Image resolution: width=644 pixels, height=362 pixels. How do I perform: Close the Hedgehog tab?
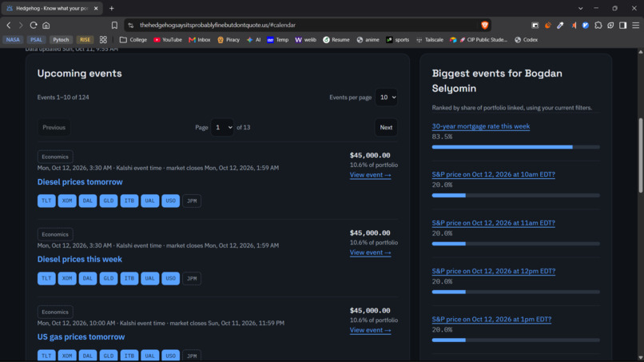[x=96, y=8]
